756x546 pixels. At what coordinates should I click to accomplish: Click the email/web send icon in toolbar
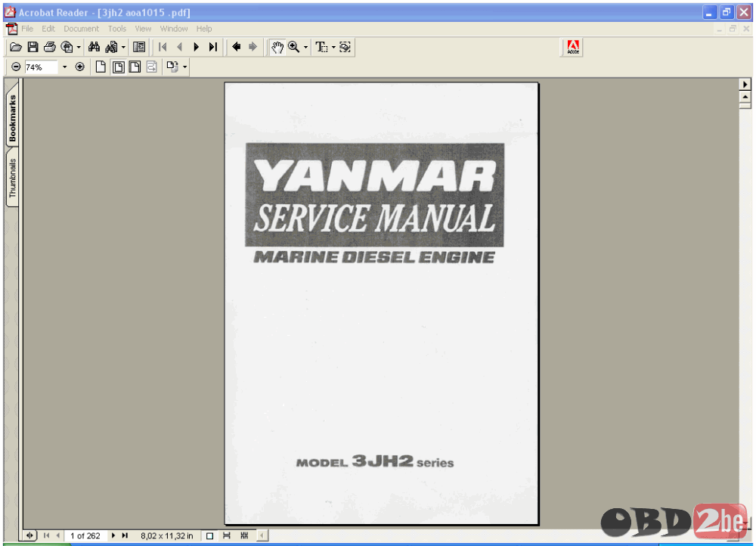click(67, 47)
